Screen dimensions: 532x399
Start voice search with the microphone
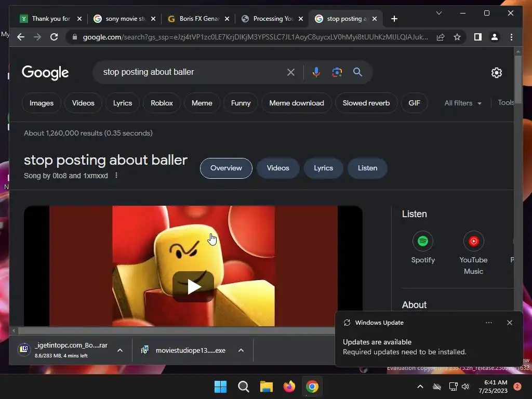[x=316, y=72]
